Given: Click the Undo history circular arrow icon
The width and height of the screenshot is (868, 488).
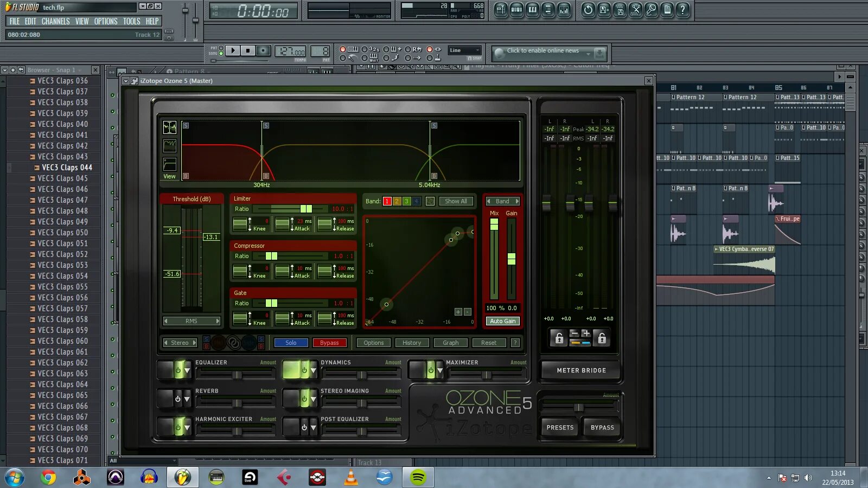Looking at the screenshot, I should tap(588, 10).
